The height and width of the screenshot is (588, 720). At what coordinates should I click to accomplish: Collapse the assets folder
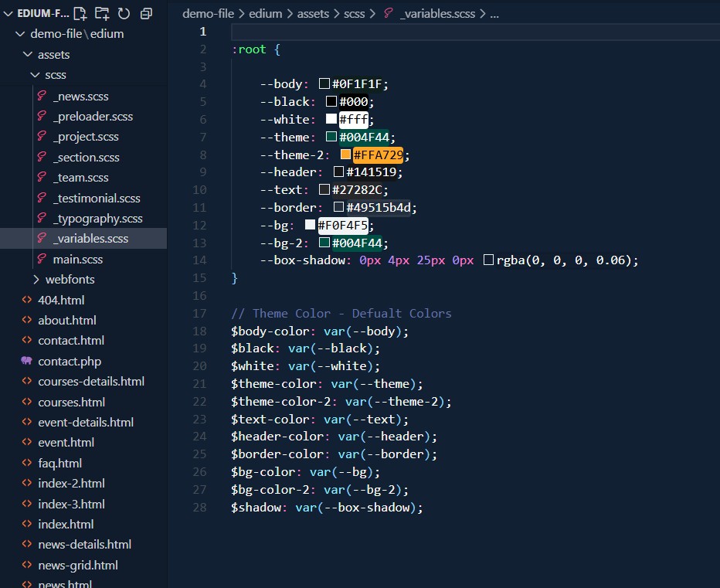pyautogui.click(x=28, y=54)
